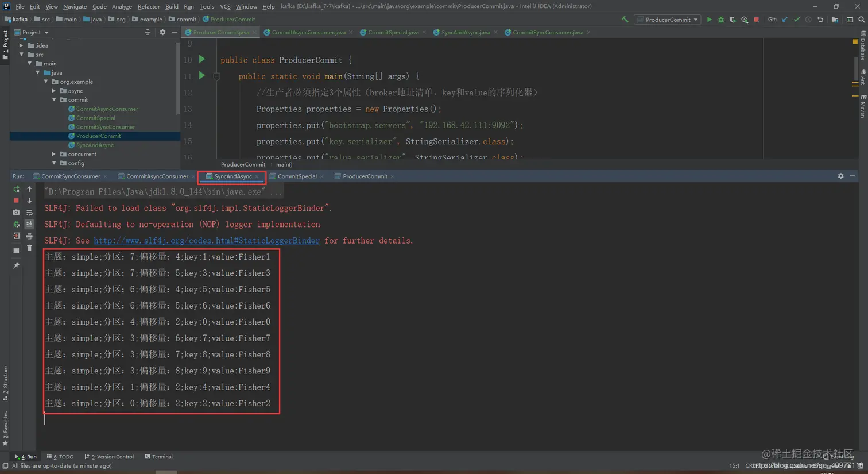Clear console with the trash icon
This screenshot has width=868, height=474.
[29, 248]
